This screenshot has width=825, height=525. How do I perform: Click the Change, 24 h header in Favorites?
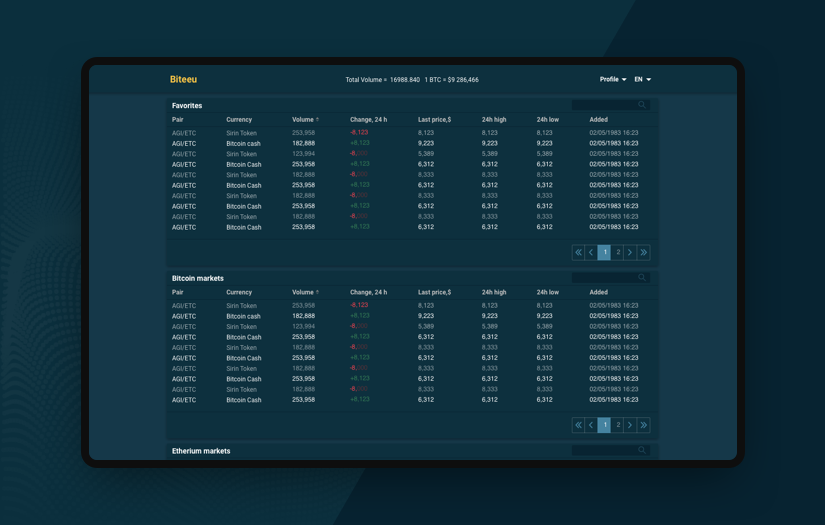tap(368, 119)
